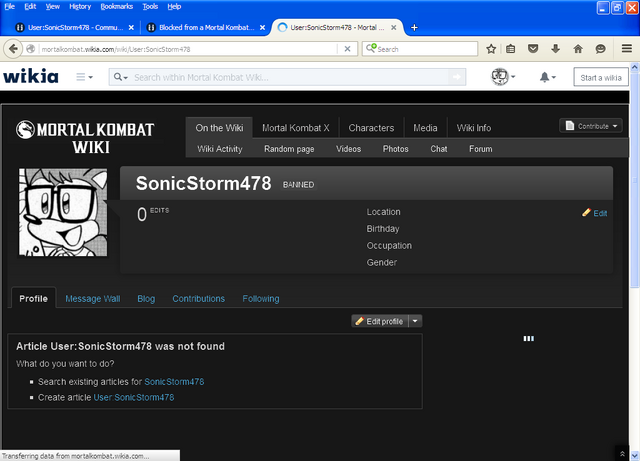Viewport: 640px width, 461px height.
Task: Select the 'On the Wiki' nav tab
Action: coord(219,128)
